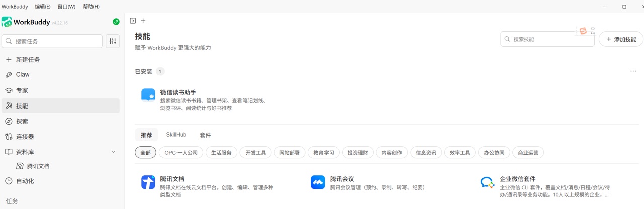Click the green connection status icon

[116, 22]
